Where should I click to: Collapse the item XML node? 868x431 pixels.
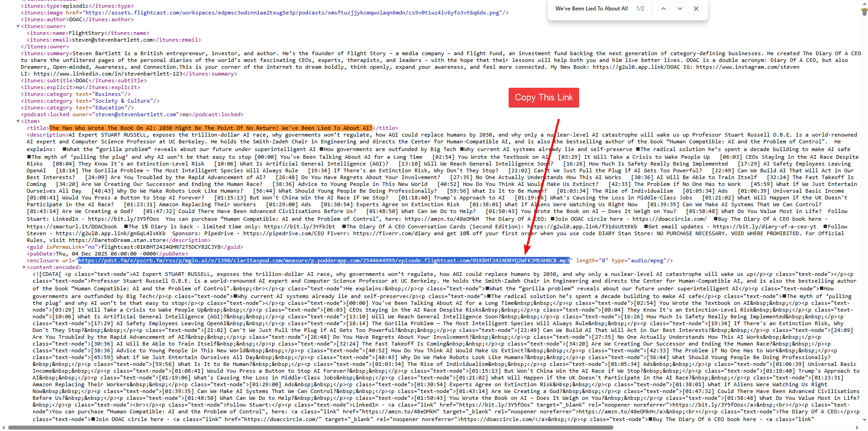click(x=18, y=121)
